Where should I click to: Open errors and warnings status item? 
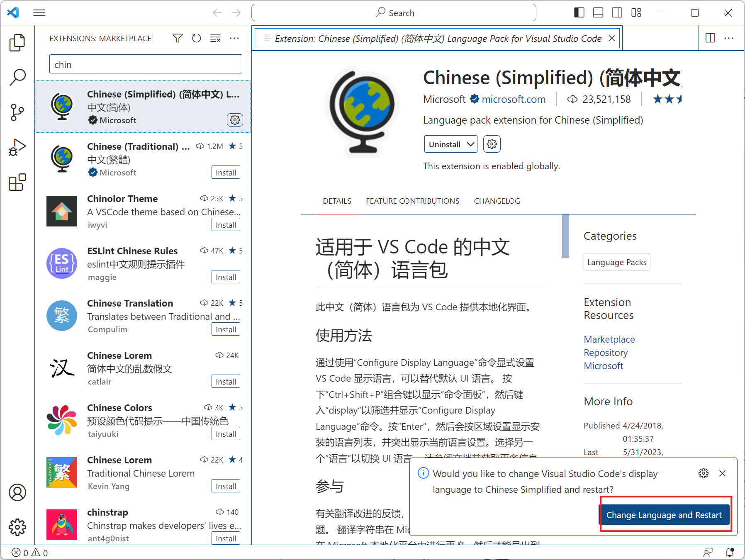pos(30,553)
